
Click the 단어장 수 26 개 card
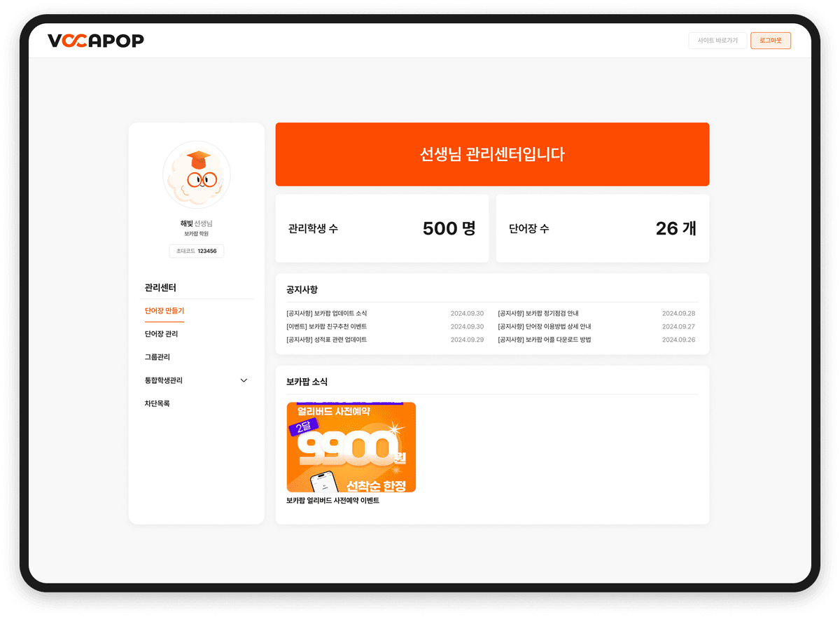click(603, 228)
